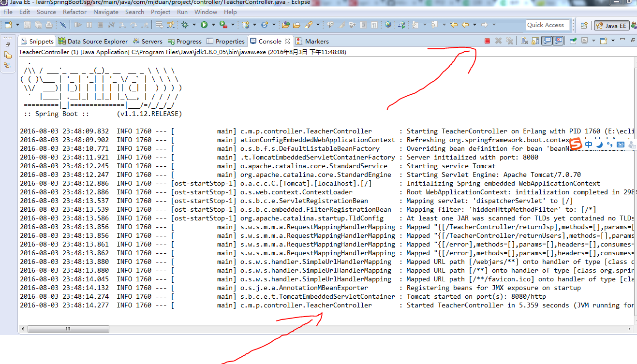Open the Project menu
This screenshot has height=364, width=637.
click(161, 12)
